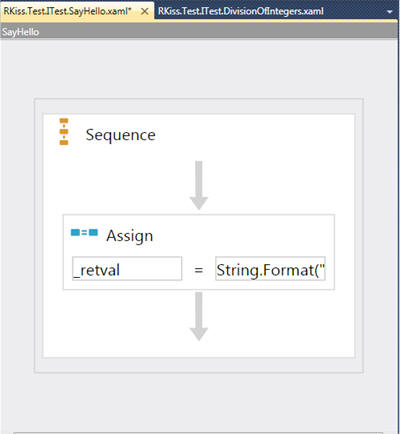
Task: Select the Assign activity title text
Action: (x=130, y=236)
